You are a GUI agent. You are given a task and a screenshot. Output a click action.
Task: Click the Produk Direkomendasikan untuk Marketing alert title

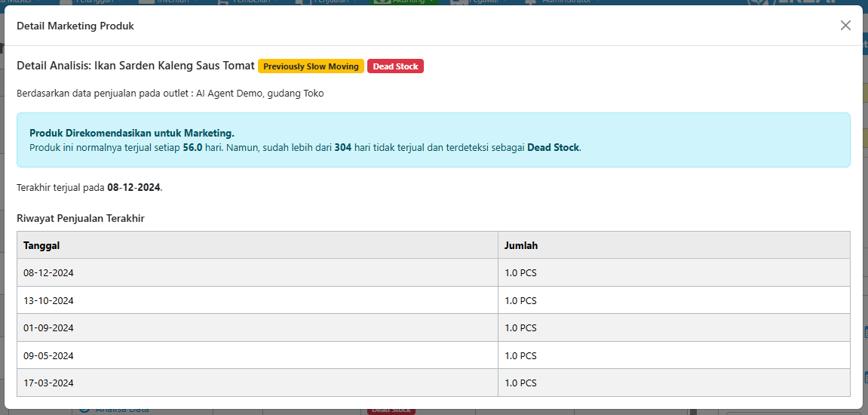pos(132,133)
